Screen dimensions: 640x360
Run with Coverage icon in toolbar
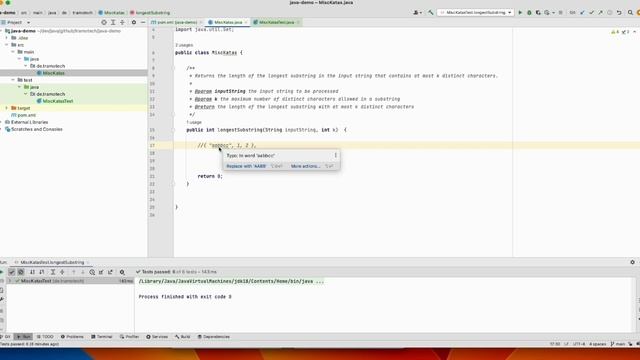pyautogui.click(x=538, y=13)
